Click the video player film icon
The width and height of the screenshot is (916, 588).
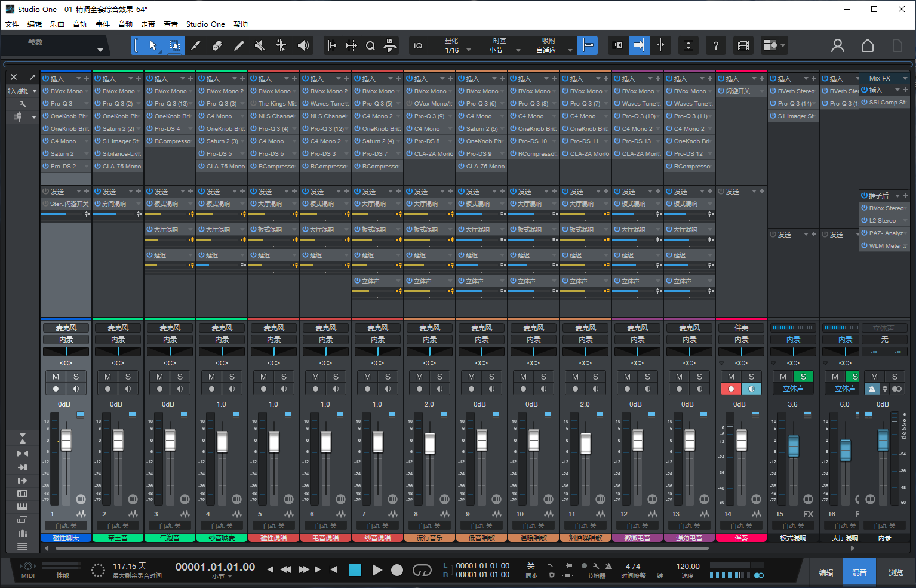coord(743,45)
